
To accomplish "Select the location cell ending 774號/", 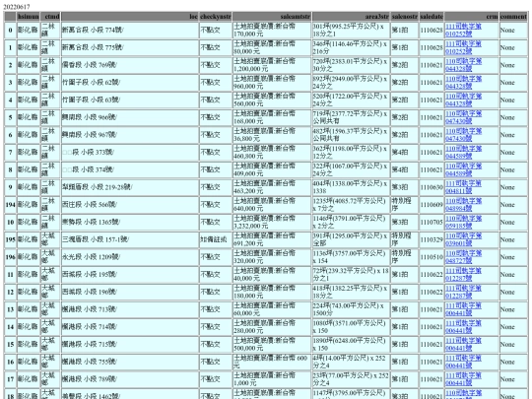I will point(130,31).
